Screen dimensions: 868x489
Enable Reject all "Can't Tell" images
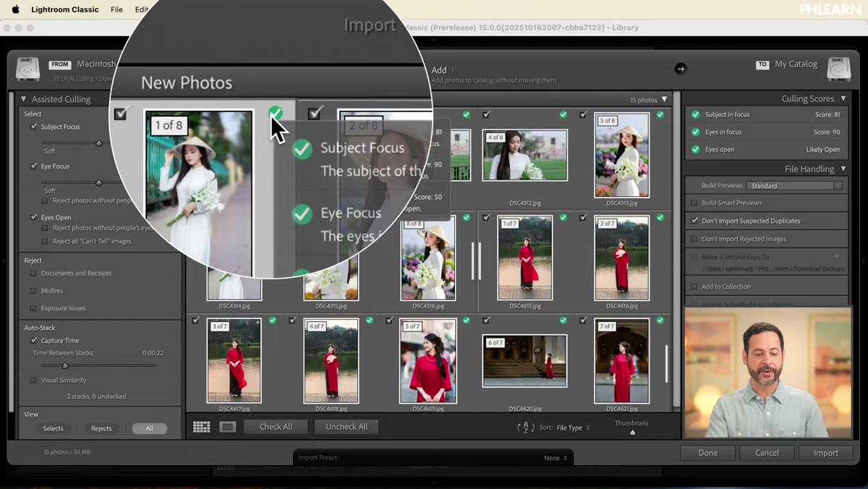pyautogui.click(x=45, y=241)
